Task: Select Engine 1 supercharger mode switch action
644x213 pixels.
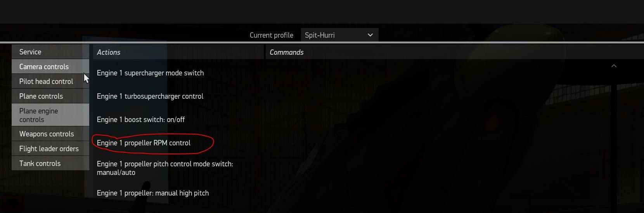Action: (x=150, y=73)
